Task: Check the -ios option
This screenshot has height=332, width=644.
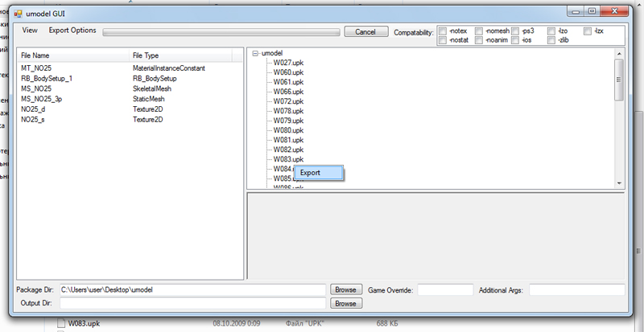Action: [x=515, y=40]
